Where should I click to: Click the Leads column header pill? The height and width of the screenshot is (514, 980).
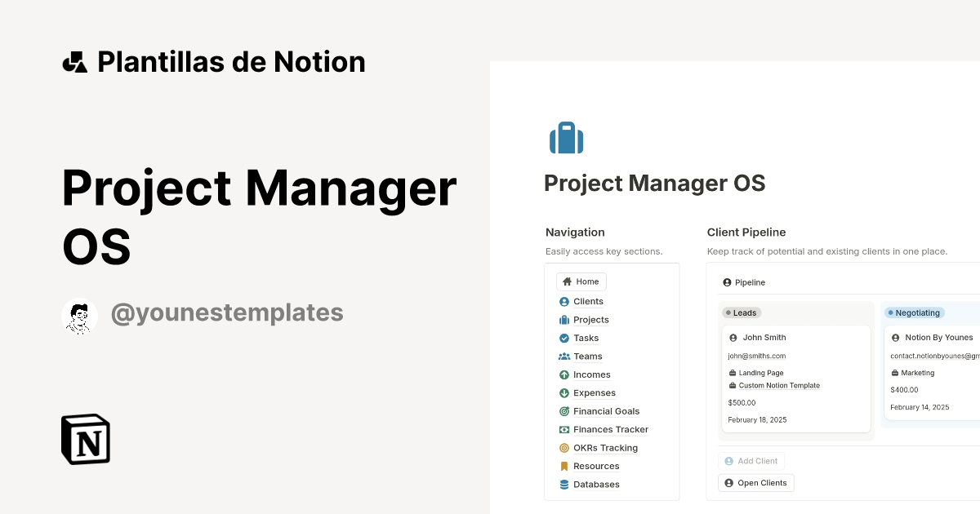pyautogui.click(x=741, y=312)
